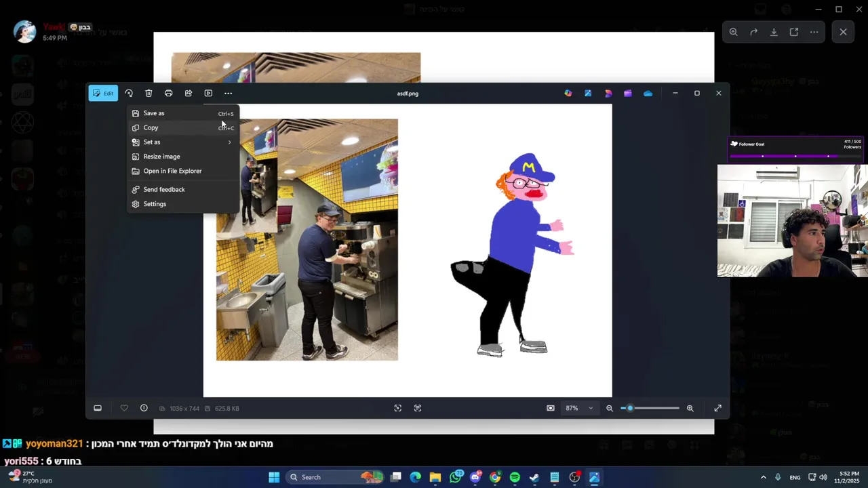Share the image with the share icon
The image size is (868, 488).
[x=189, y=93]
